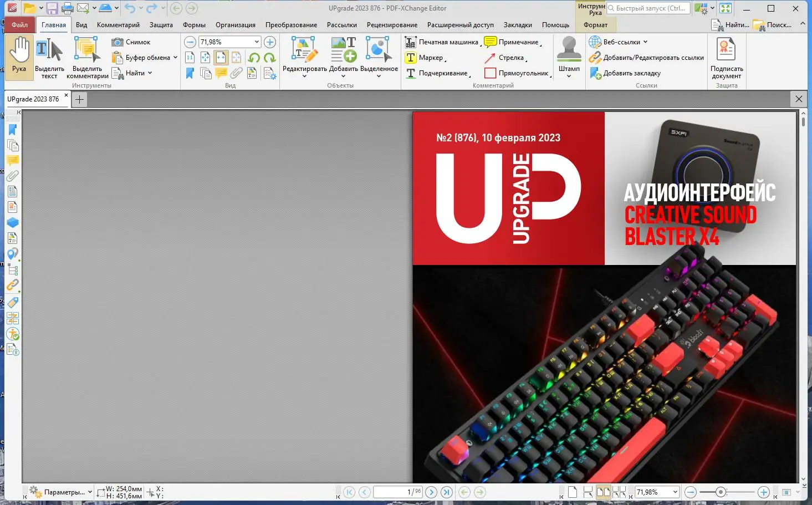Open the Comments pane in the sidebar
The image size is (812, 505).
13,161
